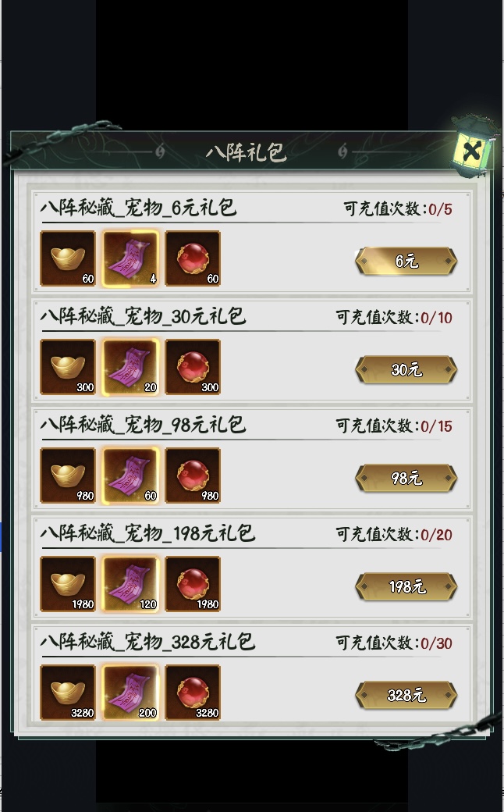Select the purple scroll with 20
Viewport: 504px width, 812px height.
click(130, 367)
